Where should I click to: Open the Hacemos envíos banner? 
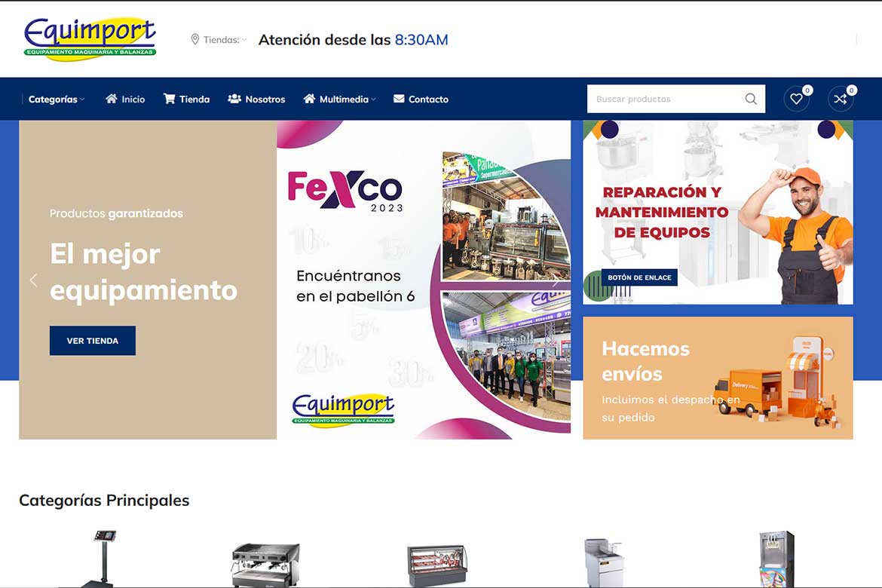718,378
